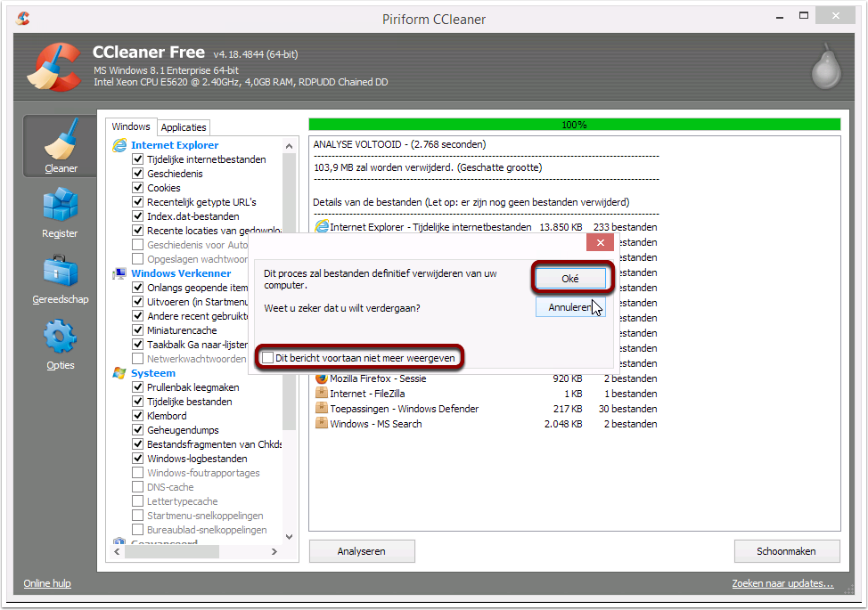868x610 pixels.
Task: Switch to the Applicaties tab
Action: tap(184, 127)
